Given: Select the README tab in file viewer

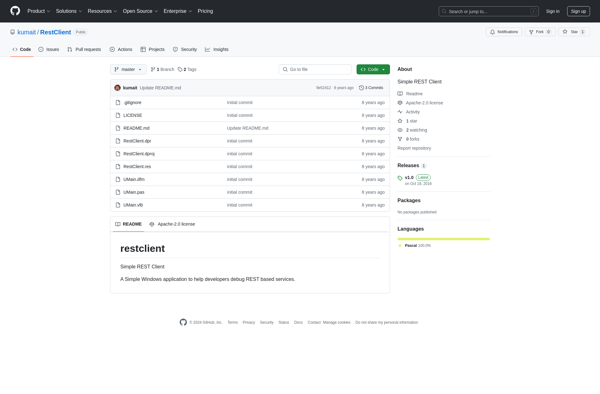Looking at the screenshot, I should click(x=128, y=224).
